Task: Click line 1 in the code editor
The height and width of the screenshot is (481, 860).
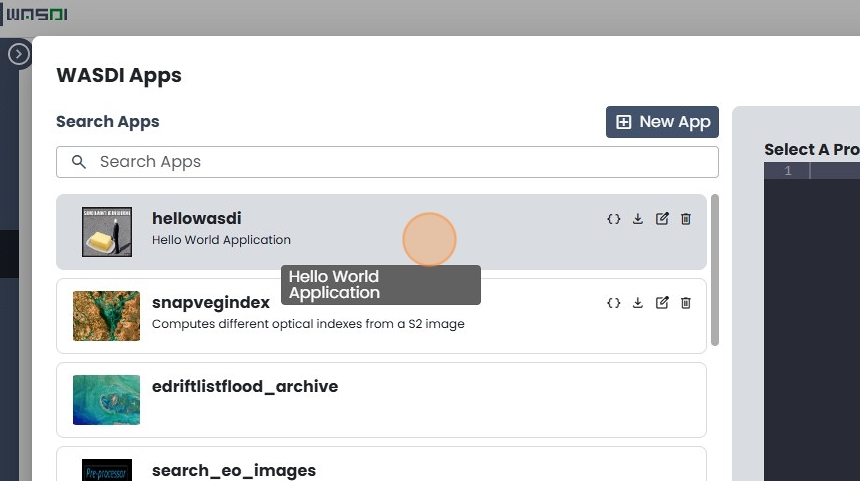Action: coord(812,171)
